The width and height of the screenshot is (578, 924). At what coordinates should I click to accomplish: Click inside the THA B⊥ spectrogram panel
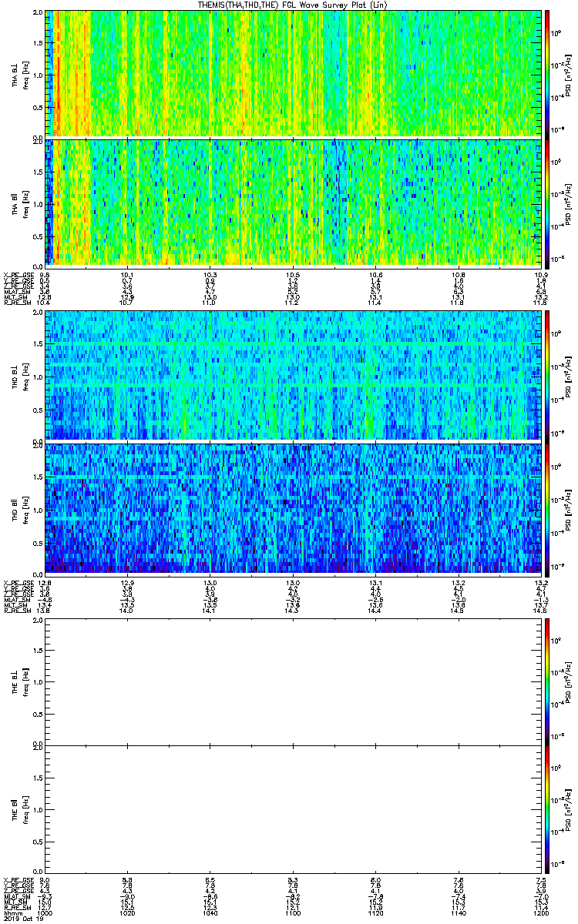click(x=294, y=73)
